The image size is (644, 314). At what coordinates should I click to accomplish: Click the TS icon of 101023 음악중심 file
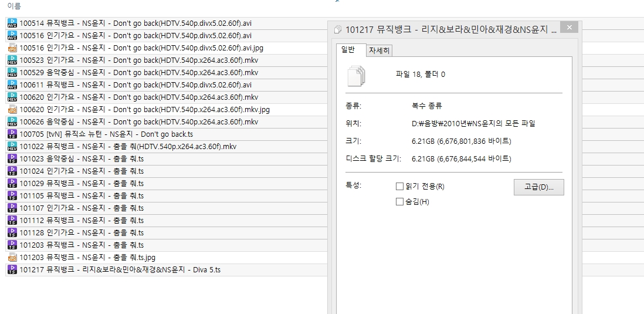tap(12, 159)
